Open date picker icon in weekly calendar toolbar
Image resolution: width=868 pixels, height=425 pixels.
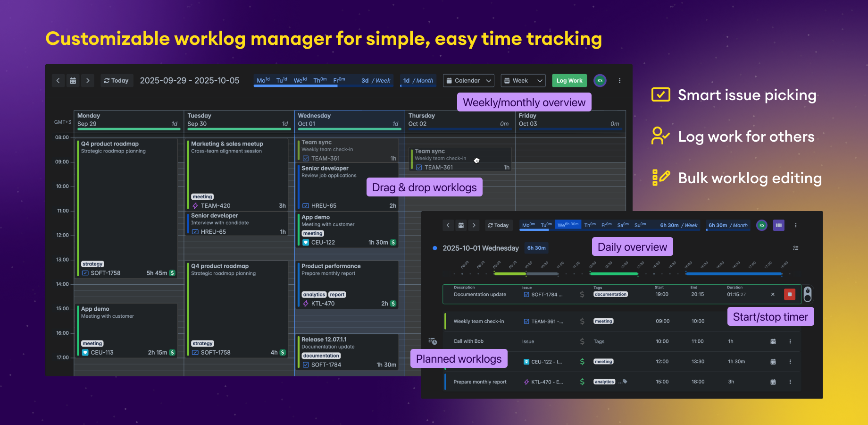[73, 81]
